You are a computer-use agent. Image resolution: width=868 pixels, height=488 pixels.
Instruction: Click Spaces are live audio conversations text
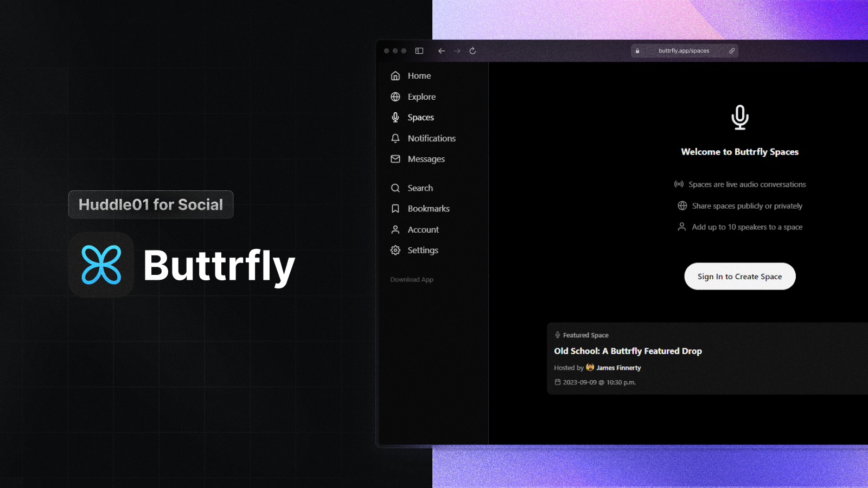point(747,184)
